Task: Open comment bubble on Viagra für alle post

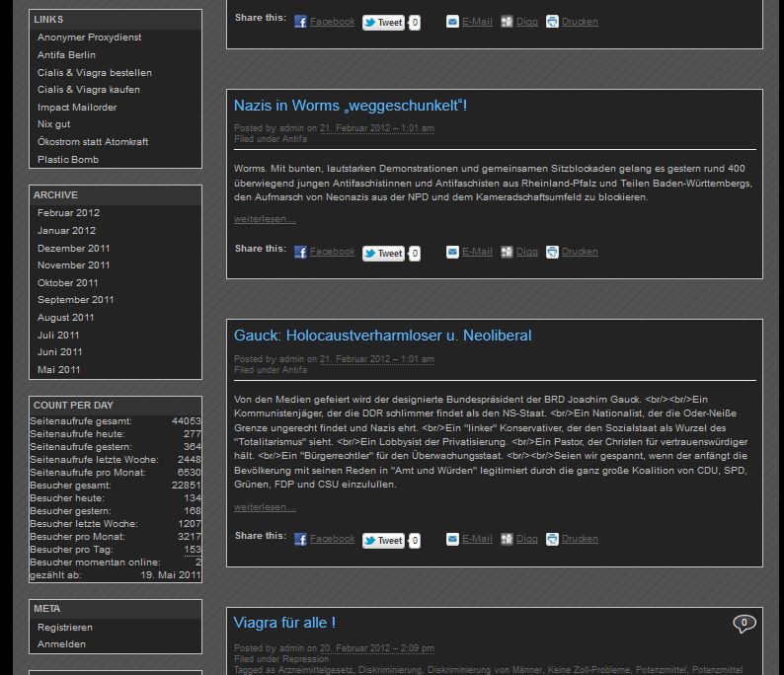Action: point(744,623)
